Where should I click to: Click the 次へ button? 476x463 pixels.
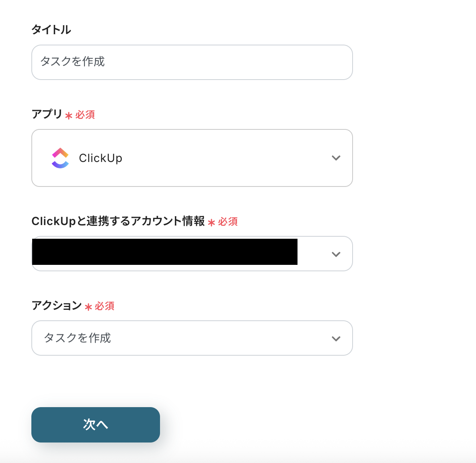96,424
